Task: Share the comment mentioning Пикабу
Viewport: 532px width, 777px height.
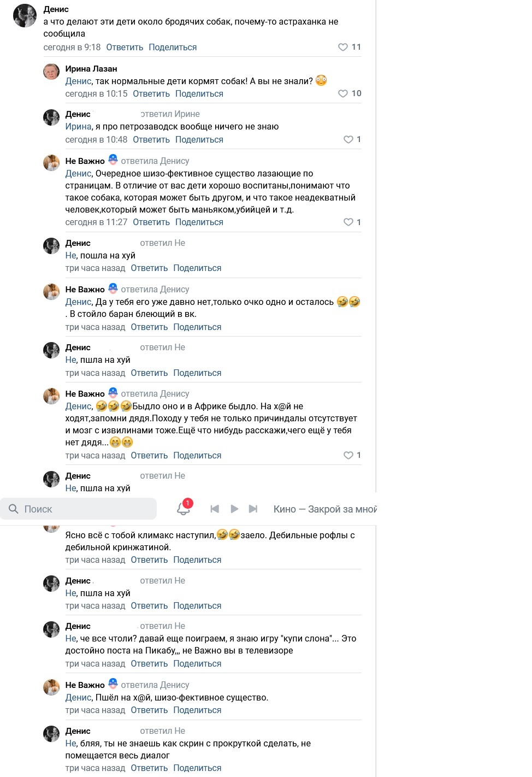Action: point(197,664)
